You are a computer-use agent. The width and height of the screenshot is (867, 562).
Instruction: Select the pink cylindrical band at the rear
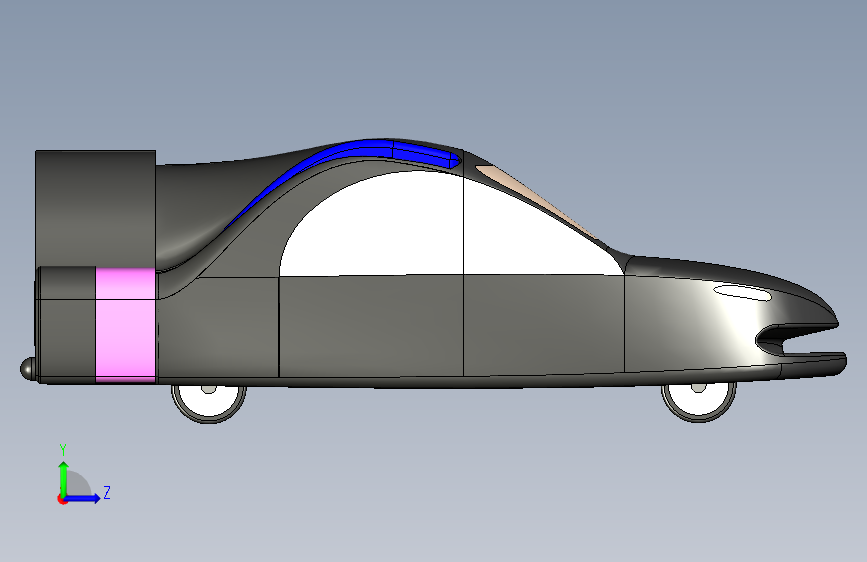tap(126, 324)
